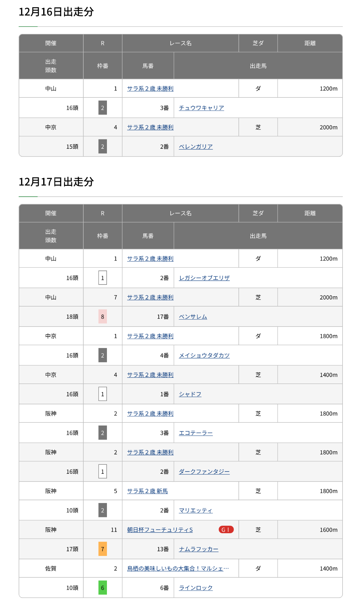Screen dimensions: 364x602
Task: Open the ベンサレム horse link
Action: (x=193, y=317)
